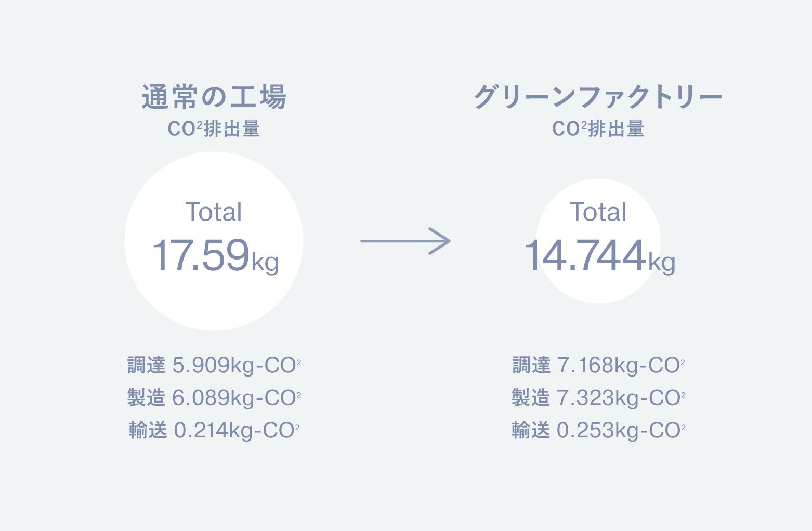Click the smaller white circle showing 14.744kg
Screen dimensions: 812x531
pos(598,287)
